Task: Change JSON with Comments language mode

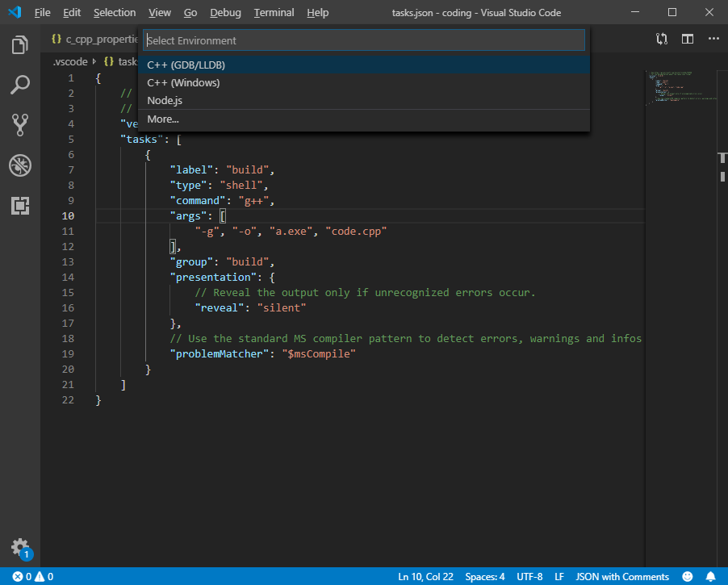Action: (x=622, y=576)
